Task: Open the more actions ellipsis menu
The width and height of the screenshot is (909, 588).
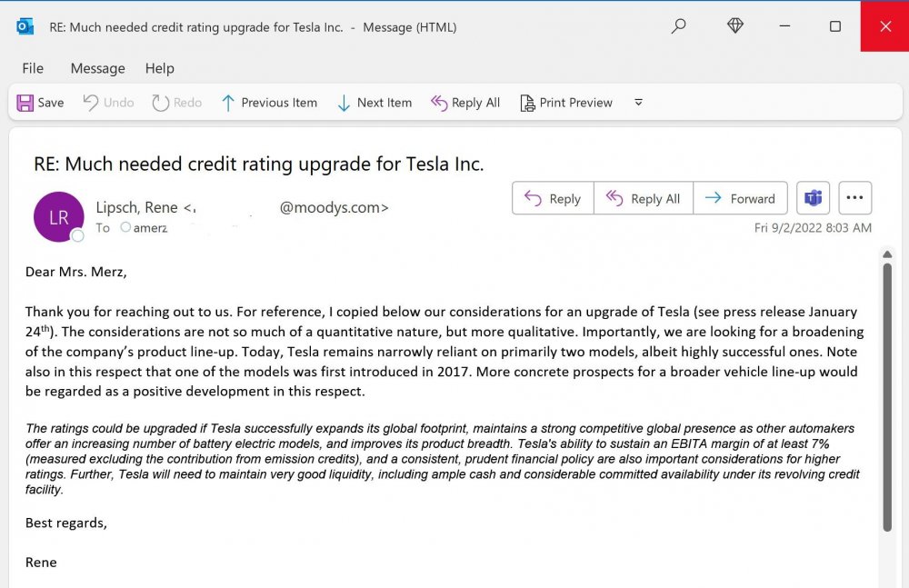Action: 855,198
